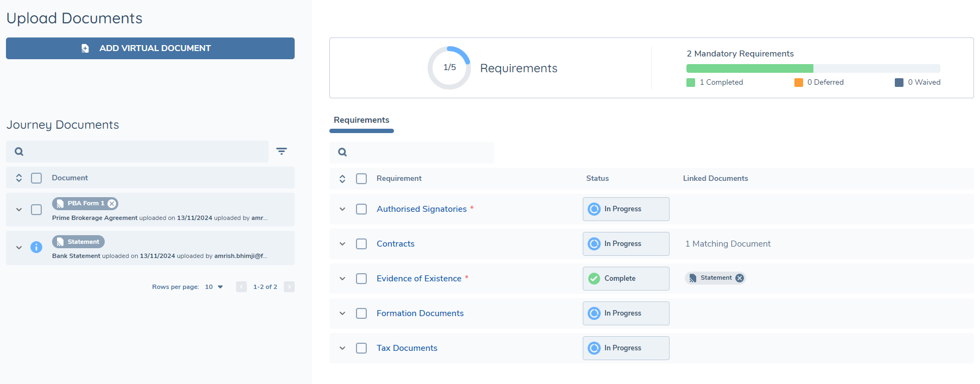Open Evidence of Existence Complete status
The height and width of the screenshot is (384, 980).
[x=626, y=279]
